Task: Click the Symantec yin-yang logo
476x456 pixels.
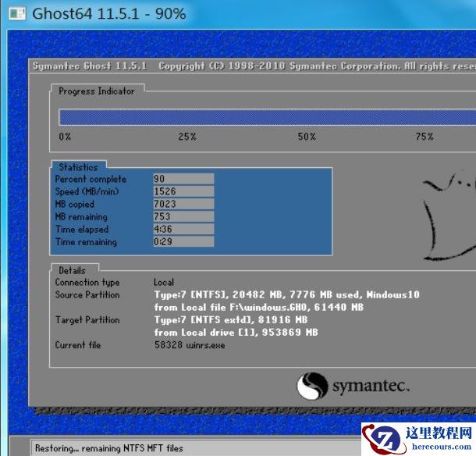Action: [x=312, y=386]
